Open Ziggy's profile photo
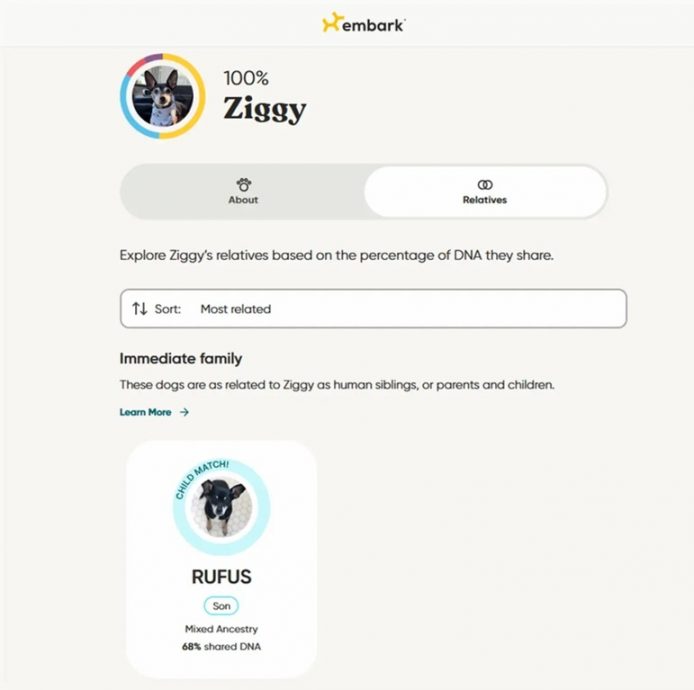This screenshot has height=690, width=694. (162, 96)
